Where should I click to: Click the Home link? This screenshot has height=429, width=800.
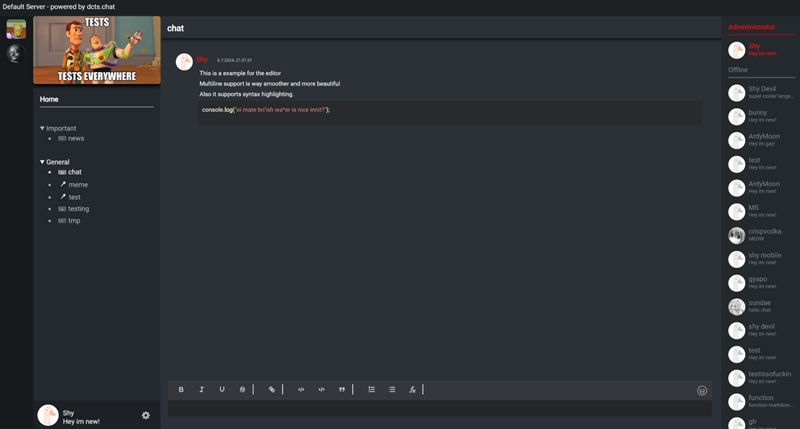pos(49,99)
